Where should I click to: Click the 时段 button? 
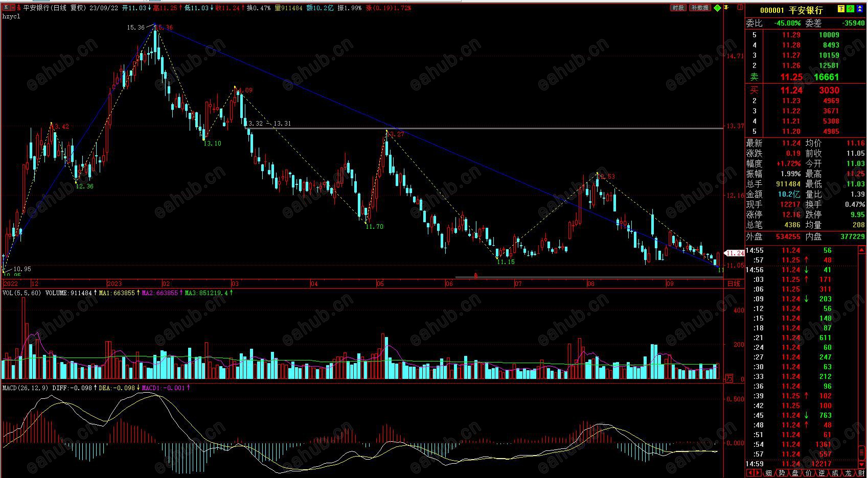678,8
